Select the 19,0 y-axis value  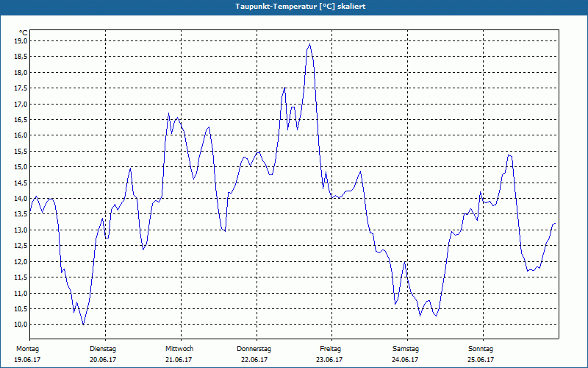point(21,41)
